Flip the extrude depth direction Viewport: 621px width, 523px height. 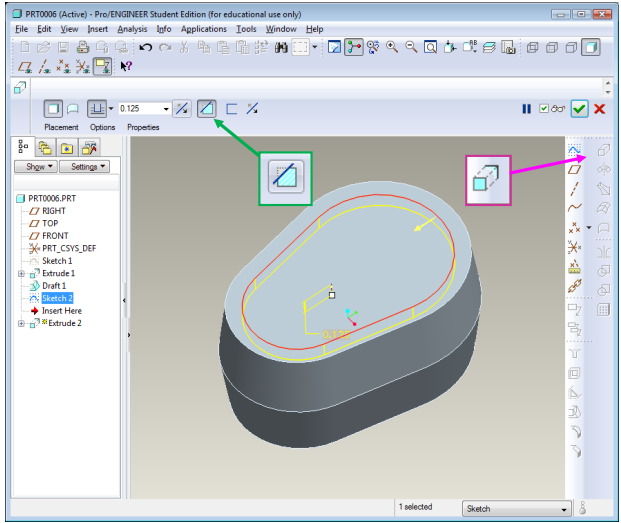181,108
